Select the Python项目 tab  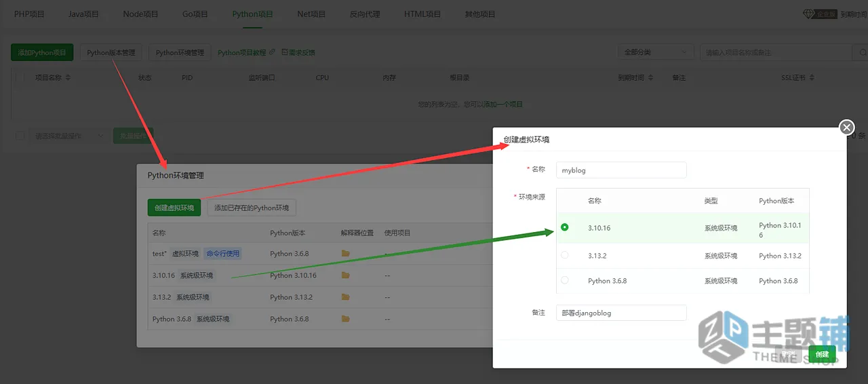252,14
